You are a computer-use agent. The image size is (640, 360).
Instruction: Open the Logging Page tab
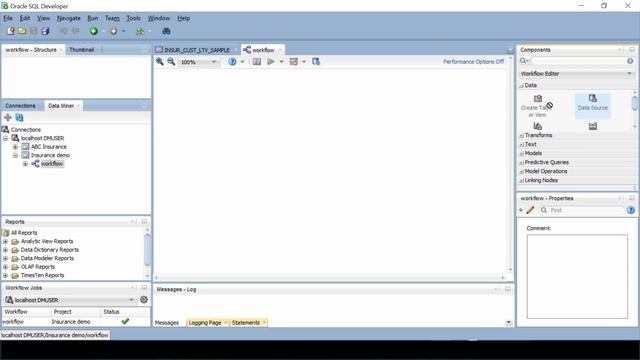click(205, 322)
